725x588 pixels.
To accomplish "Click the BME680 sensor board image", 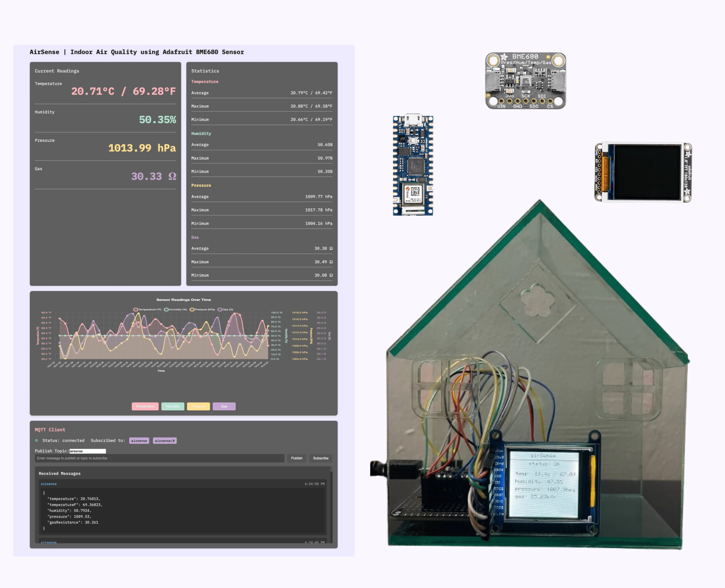I will tap(525, 81).
